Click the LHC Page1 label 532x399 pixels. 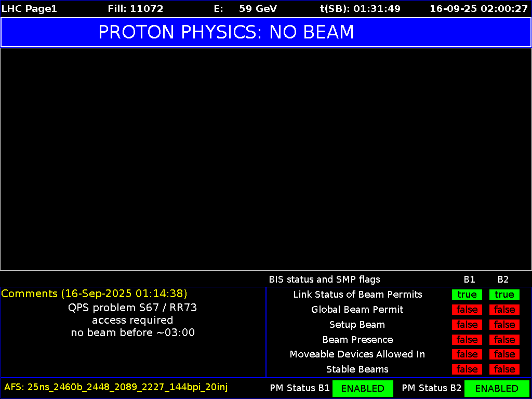click(29, 8)
